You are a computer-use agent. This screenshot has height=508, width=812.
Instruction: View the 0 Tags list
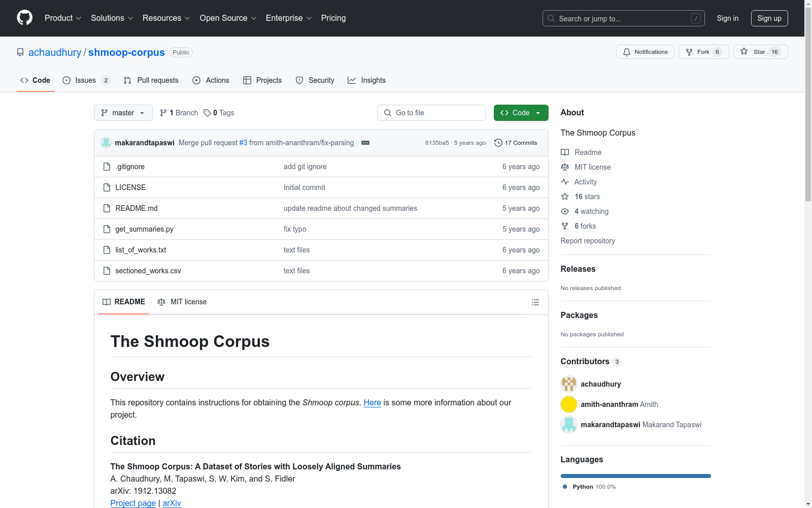point(219,113)
